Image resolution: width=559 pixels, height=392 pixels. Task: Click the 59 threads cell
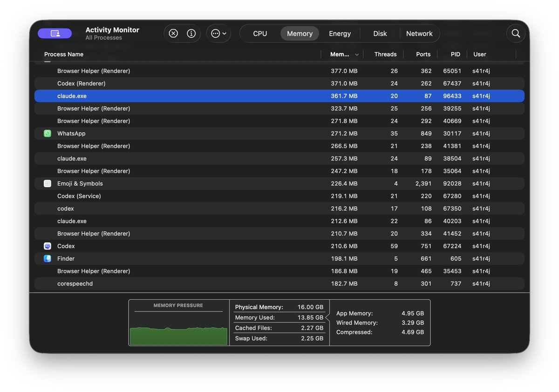tap(394, 246)
